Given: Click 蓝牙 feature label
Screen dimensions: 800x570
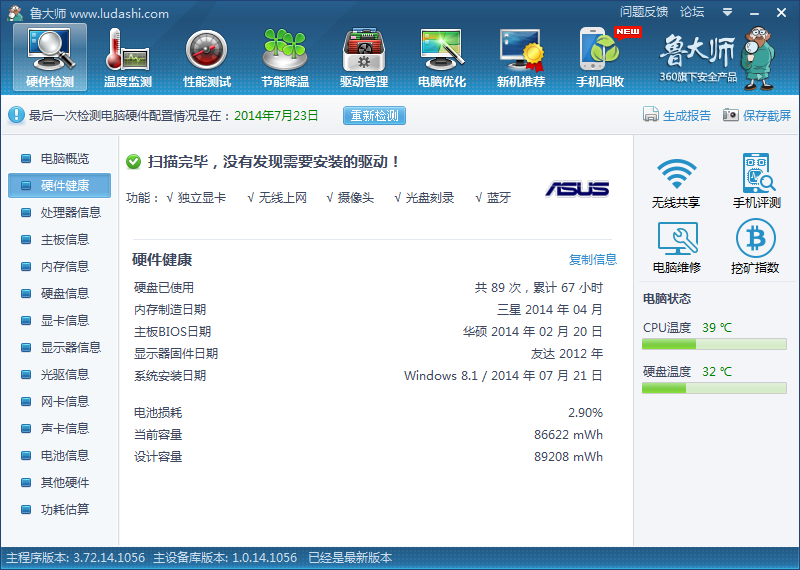Looking at the screenshot, I should click(x=498, y=198).
